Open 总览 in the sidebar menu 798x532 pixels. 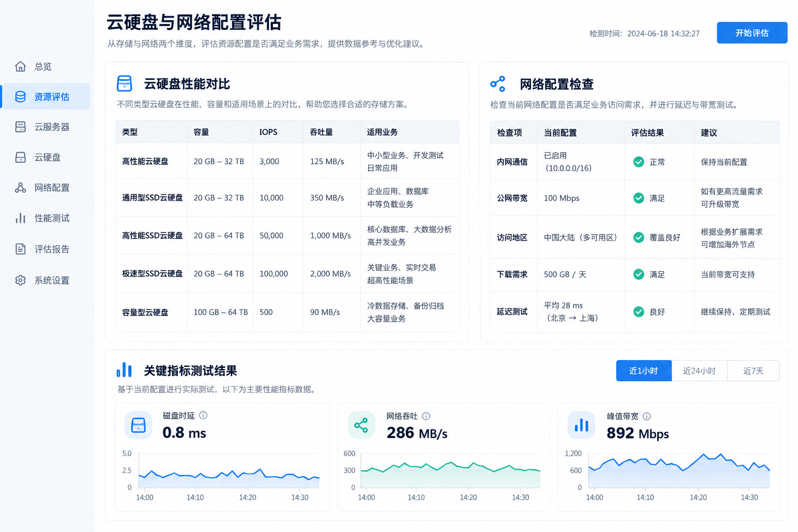coord(46,66)
